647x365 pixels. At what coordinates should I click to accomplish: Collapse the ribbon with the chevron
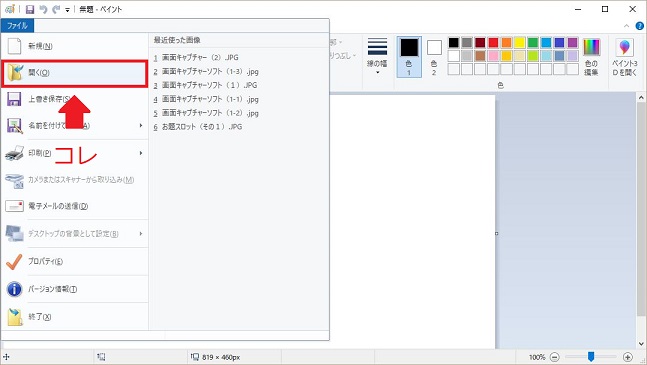click(x=626, y=26)
